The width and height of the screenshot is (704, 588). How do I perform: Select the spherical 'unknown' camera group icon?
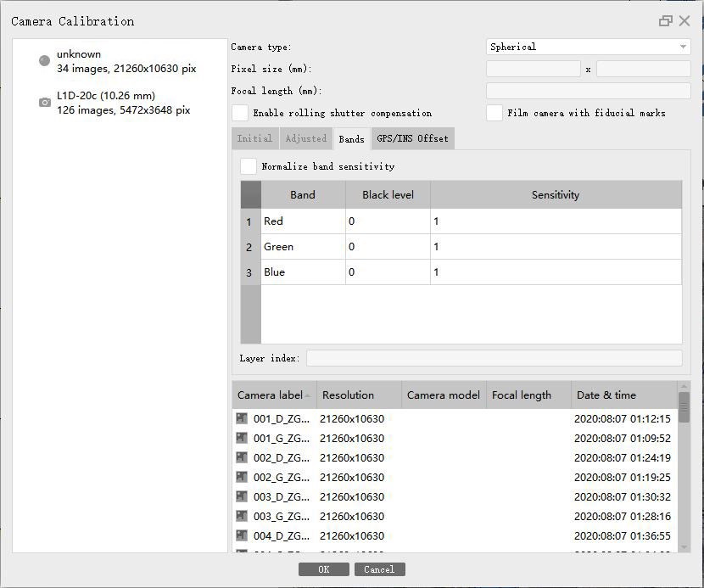44,61
